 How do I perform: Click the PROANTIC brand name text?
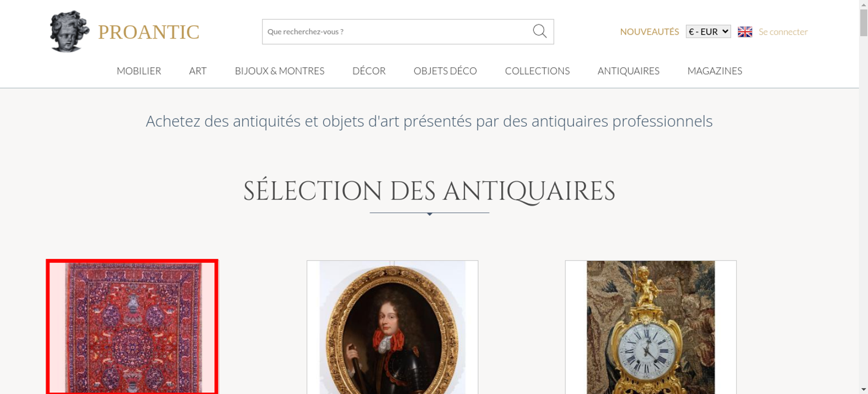[x=148, y=32]
